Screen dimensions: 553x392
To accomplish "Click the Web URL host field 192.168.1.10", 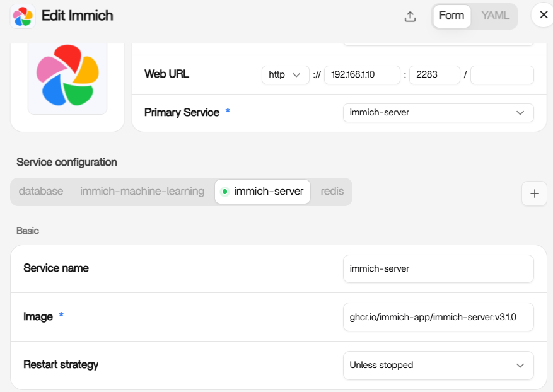I will coord(362,75).
